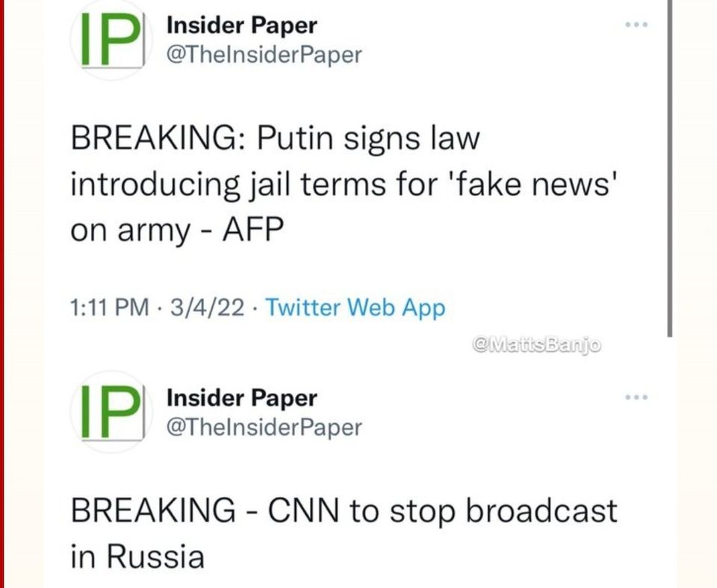Screen dimensions: 717x588
Task: Click the word BREAKING in the second tweet
Action: (x=152, y=511)
